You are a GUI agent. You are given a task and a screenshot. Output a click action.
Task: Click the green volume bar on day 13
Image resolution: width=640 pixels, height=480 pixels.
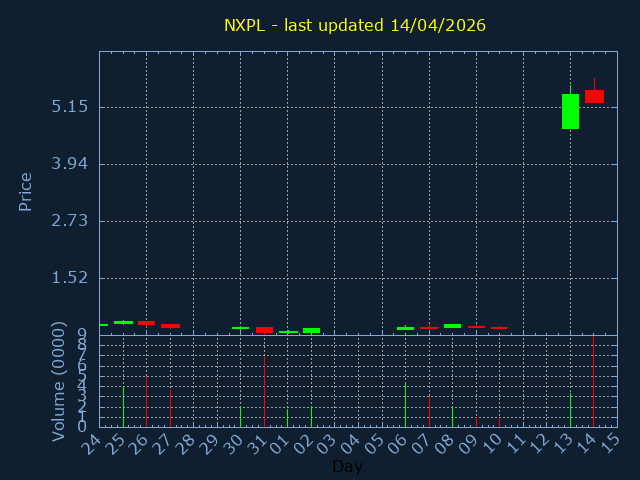(x=570, y=409)
